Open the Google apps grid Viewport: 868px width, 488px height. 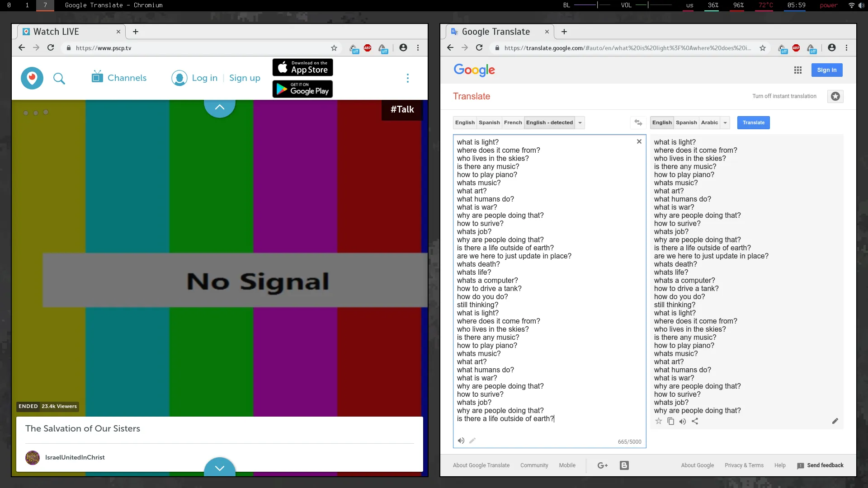click(797, 70)
